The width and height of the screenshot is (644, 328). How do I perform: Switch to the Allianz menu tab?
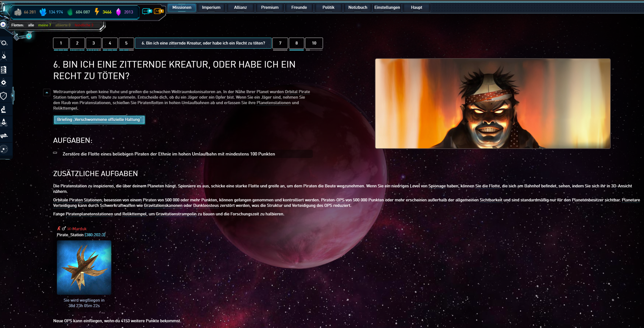[240, 7]
